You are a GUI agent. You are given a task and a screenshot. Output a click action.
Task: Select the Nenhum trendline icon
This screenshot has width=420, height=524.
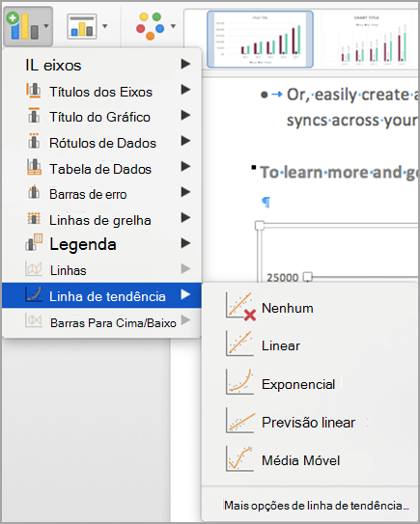(240, 307)
